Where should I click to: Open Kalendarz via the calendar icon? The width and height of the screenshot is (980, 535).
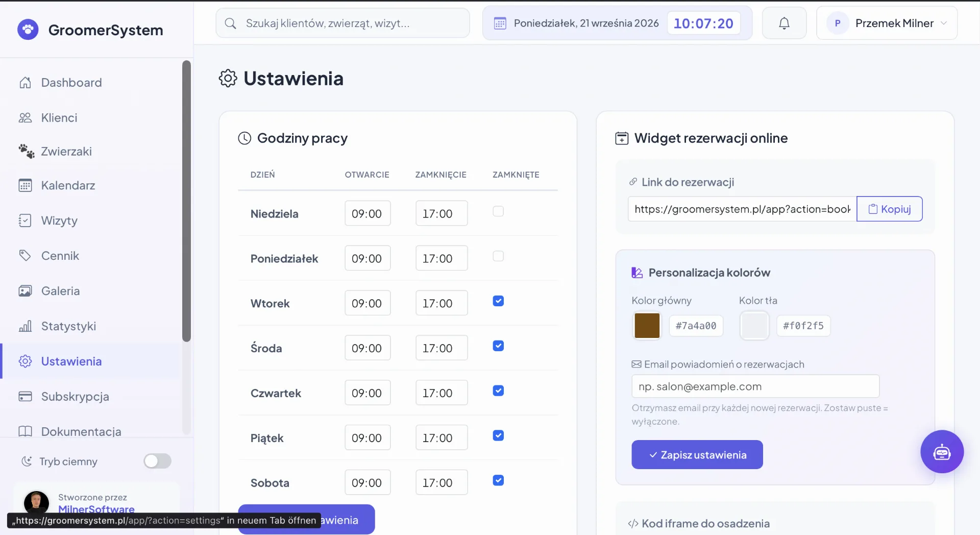coord(25,185)
